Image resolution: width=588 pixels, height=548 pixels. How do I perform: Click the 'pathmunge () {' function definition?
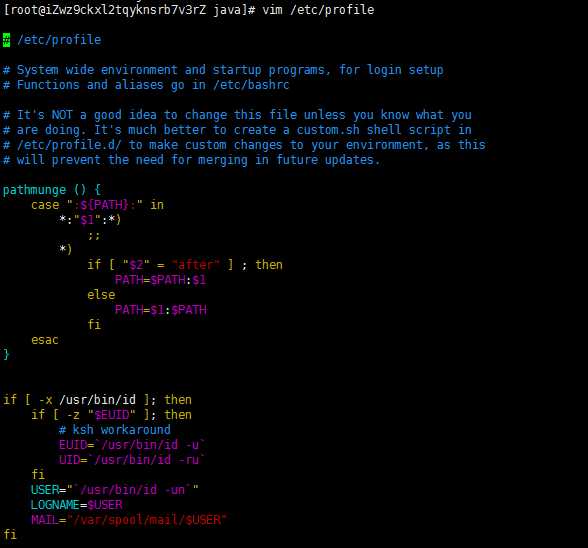point(52,190)
